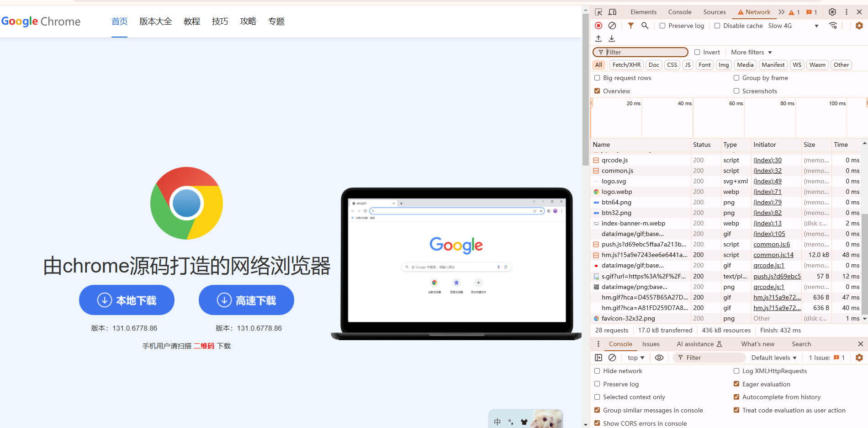Screen dimensions: 868x428
Task: Toggle the device toolbar icon
Action: (613, 12)
